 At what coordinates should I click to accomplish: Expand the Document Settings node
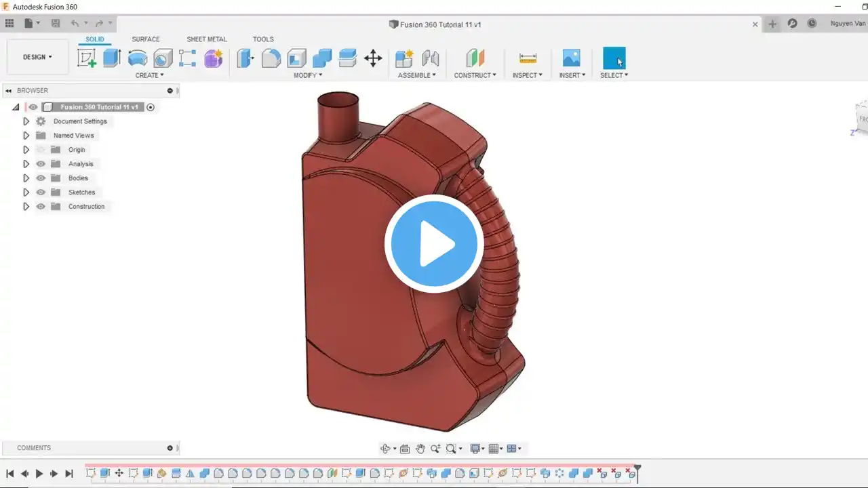26,121
